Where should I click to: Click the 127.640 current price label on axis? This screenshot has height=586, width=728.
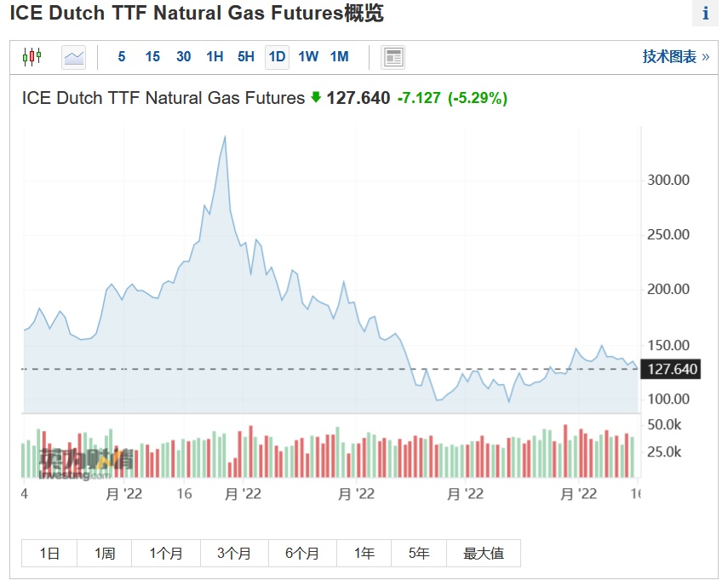pos(673,370)
